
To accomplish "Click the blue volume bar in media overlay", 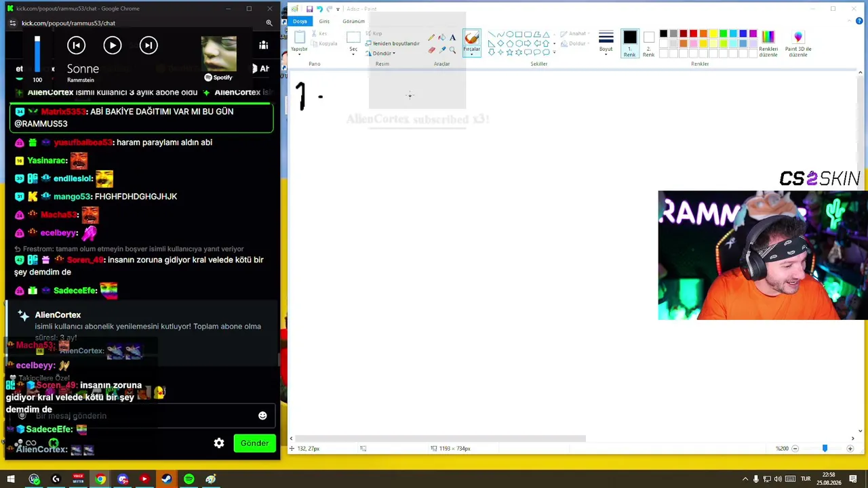I will tap(37, 54).
